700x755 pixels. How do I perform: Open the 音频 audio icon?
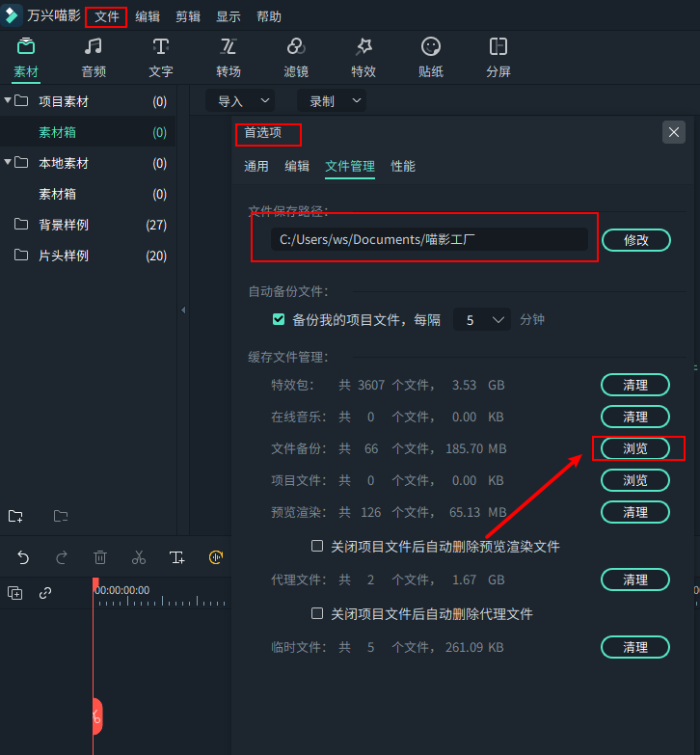coord(94,46)
